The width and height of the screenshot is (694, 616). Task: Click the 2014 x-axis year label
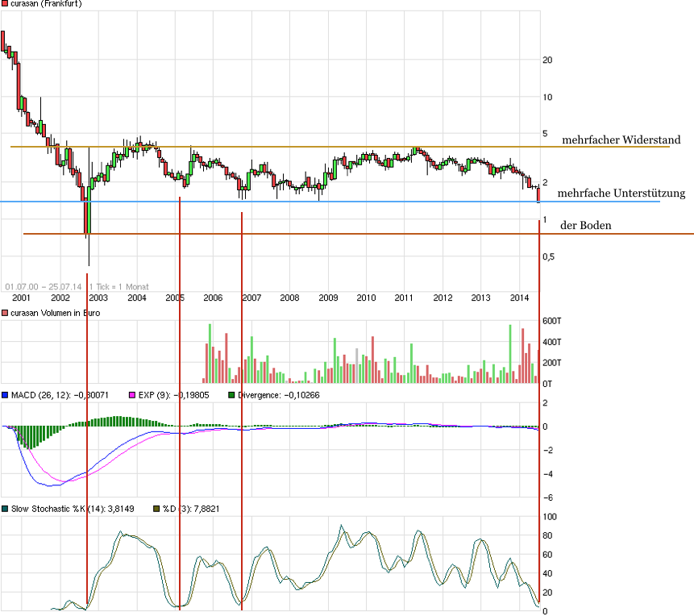point(519,298)
